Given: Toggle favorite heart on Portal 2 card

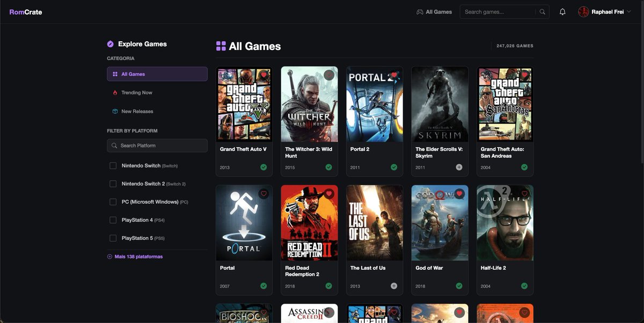Looking at the screenshot, I should (394, 75).
